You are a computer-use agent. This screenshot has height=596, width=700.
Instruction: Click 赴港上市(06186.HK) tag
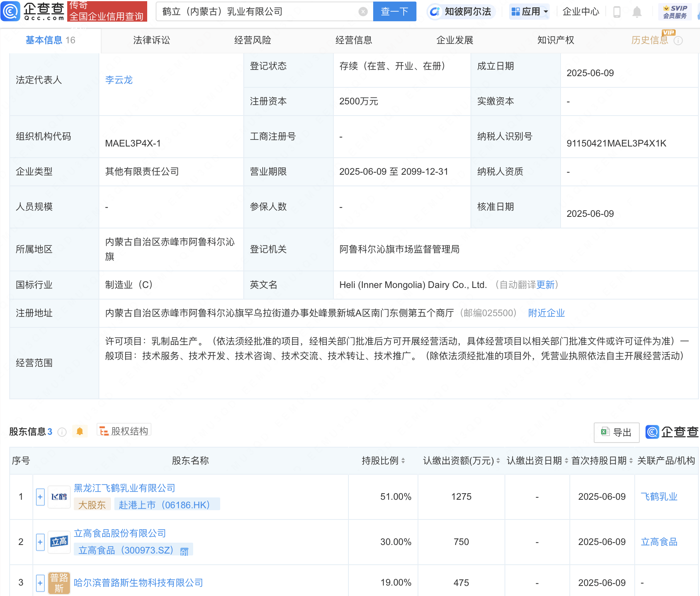pos(167,505)
